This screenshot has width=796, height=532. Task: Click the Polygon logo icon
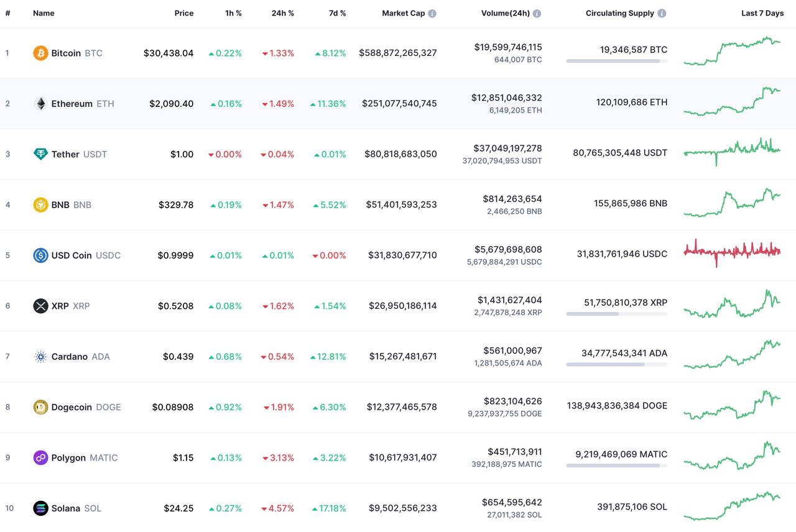(x=40, y=458)
